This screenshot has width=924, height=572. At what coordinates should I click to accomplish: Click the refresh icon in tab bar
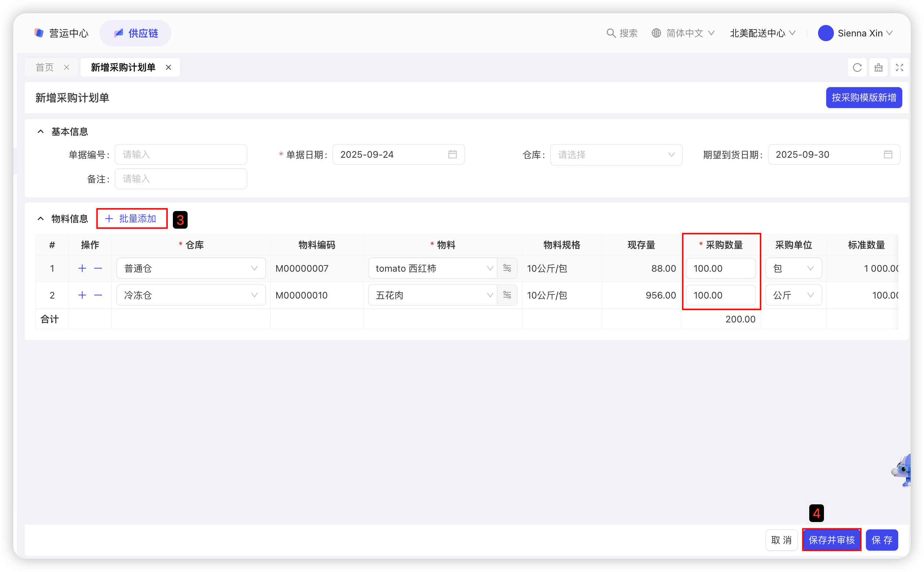click(x=857, y=68)
